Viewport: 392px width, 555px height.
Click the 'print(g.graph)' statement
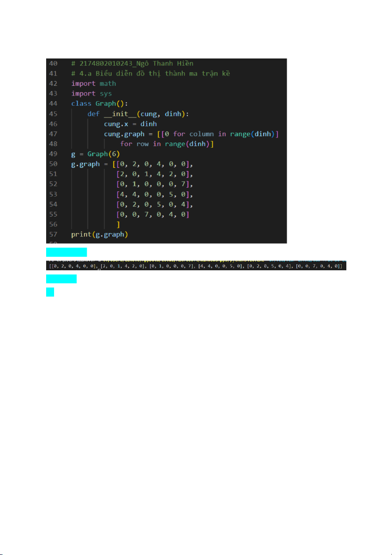tap(99, 234)
